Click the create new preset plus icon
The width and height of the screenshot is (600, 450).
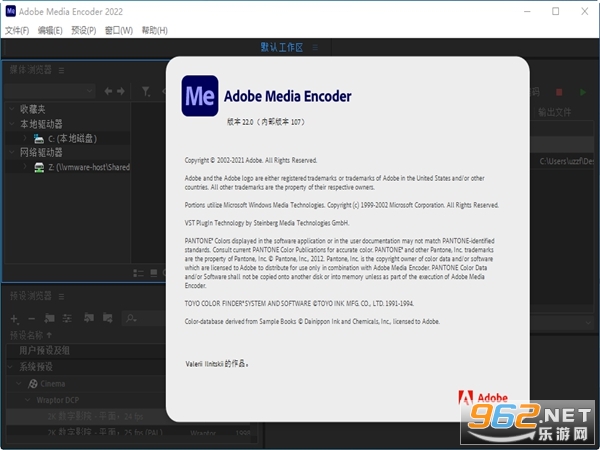pos(14,318)
